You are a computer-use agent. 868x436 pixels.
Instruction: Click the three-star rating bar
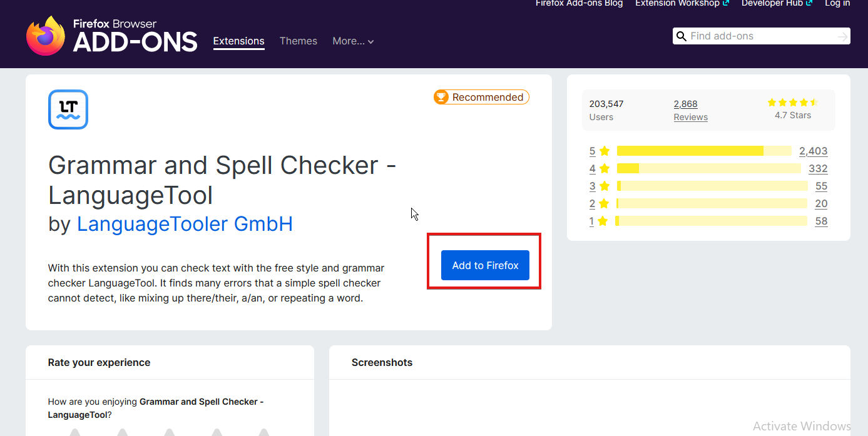coord(712,186)
